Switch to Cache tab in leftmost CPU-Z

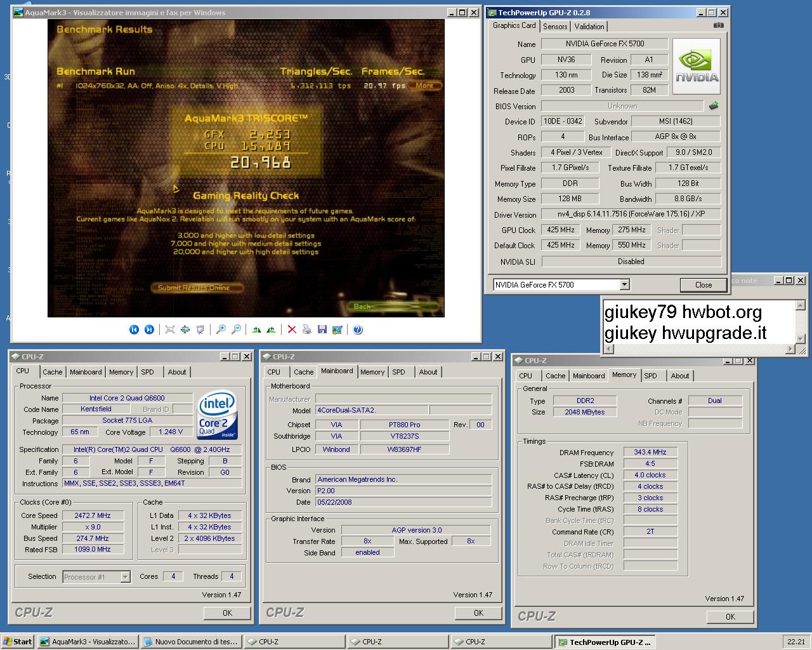click(x=53, y=372)
